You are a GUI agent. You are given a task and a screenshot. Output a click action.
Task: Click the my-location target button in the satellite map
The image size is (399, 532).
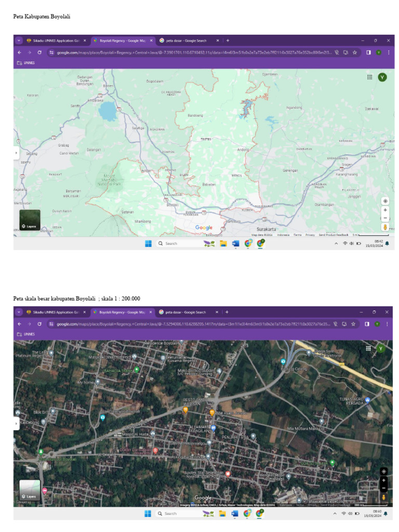coord(384,471)
